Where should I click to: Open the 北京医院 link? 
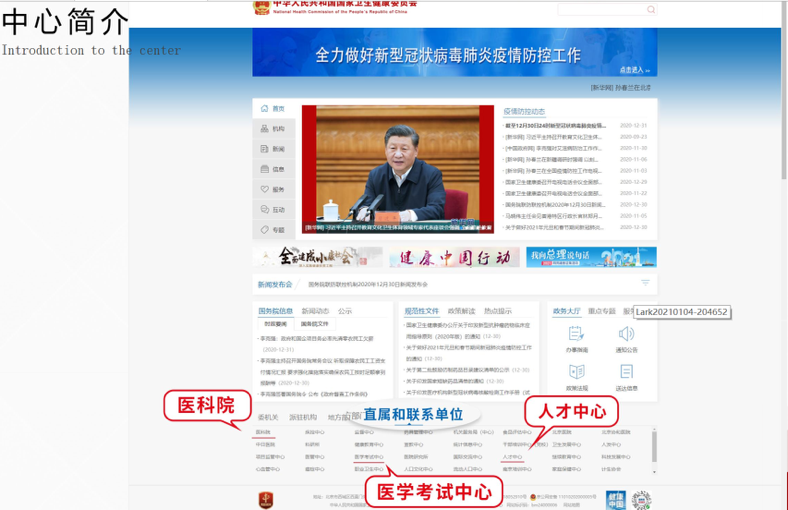click(x=562, y=432)
